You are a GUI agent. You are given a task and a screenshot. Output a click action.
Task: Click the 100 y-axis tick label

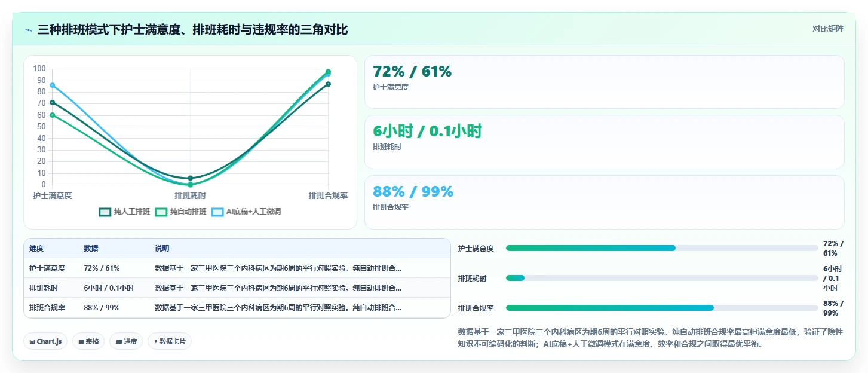[39, 69]
